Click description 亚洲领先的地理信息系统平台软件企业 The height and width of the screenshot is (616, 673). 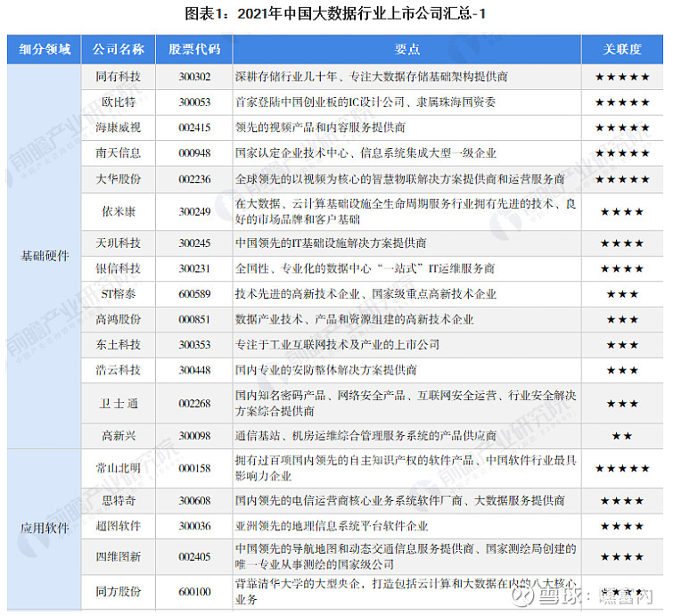click(332, 526)
